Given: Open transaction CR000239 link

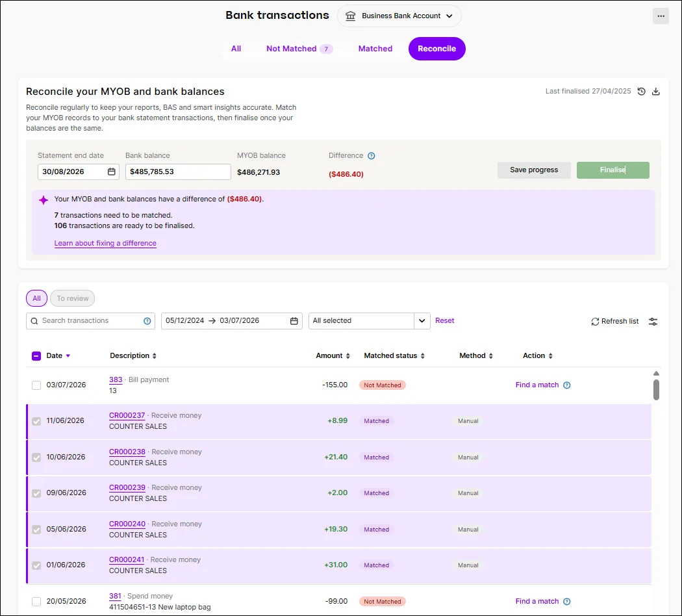Looking at the screenshot, I should pos(127,487).
